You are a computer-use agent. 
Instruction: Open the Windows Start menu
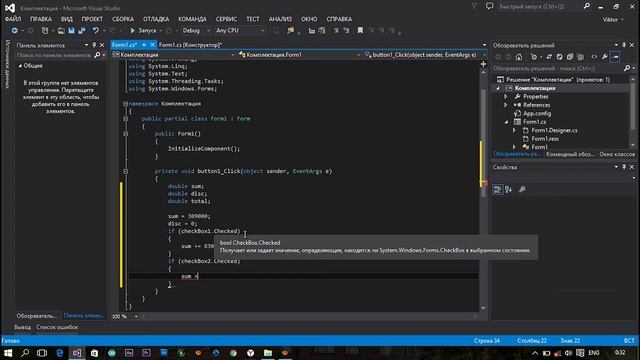coord(8,353)
